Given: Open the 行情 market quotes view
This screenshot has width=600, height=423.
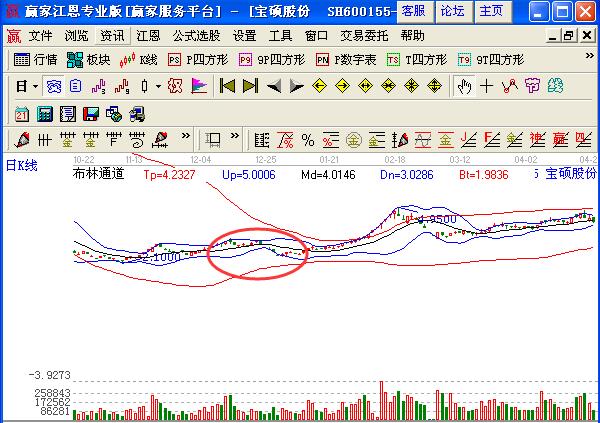Looking at the screenshot, I should tap(36, 59).
